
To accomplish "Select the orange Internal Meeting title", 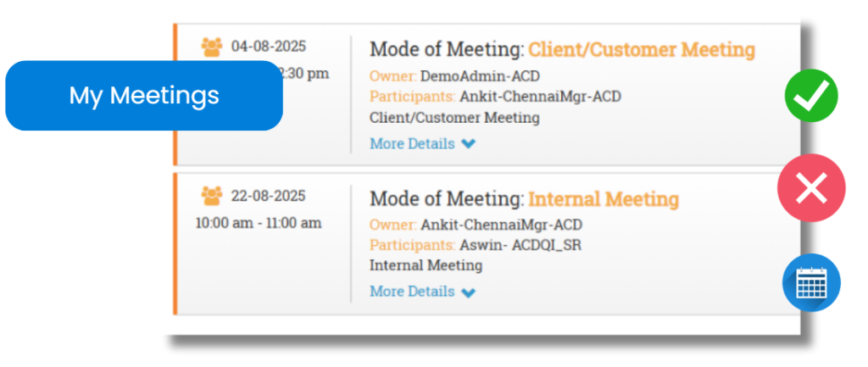I will tap(604, 198).
